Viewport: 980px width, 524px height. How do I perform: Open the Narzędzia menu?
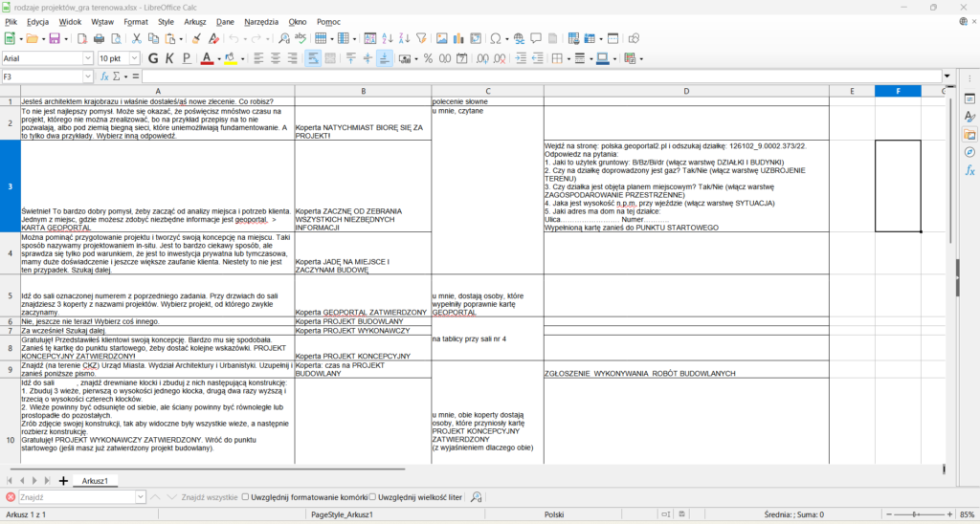point(261,22)
